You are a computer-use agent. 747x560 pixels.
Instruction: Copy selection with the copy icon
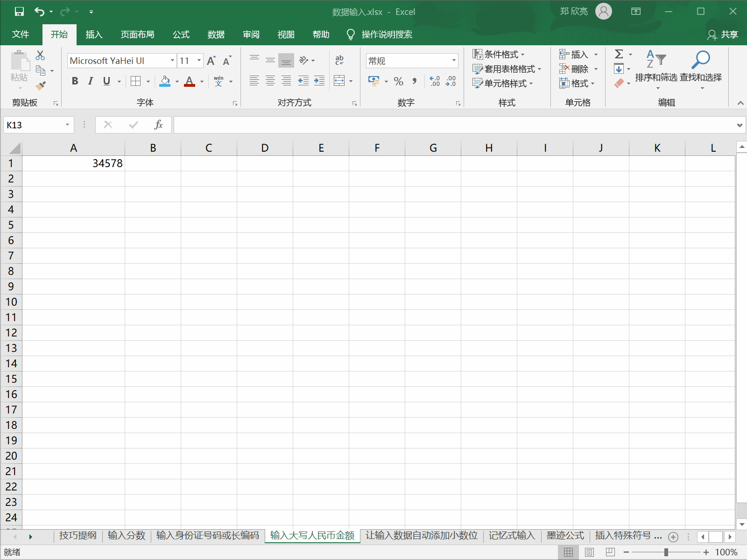(41, 70)
